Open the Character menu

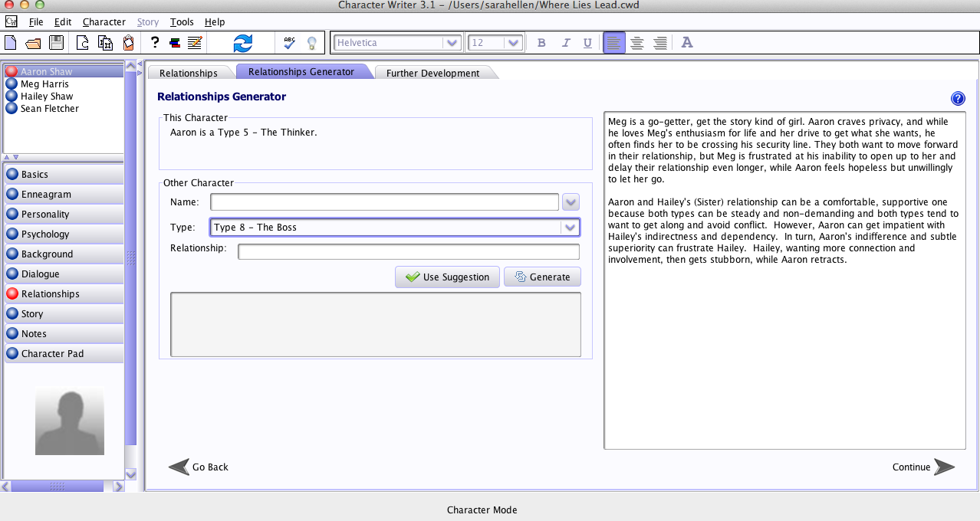click(x=104, y=22)
